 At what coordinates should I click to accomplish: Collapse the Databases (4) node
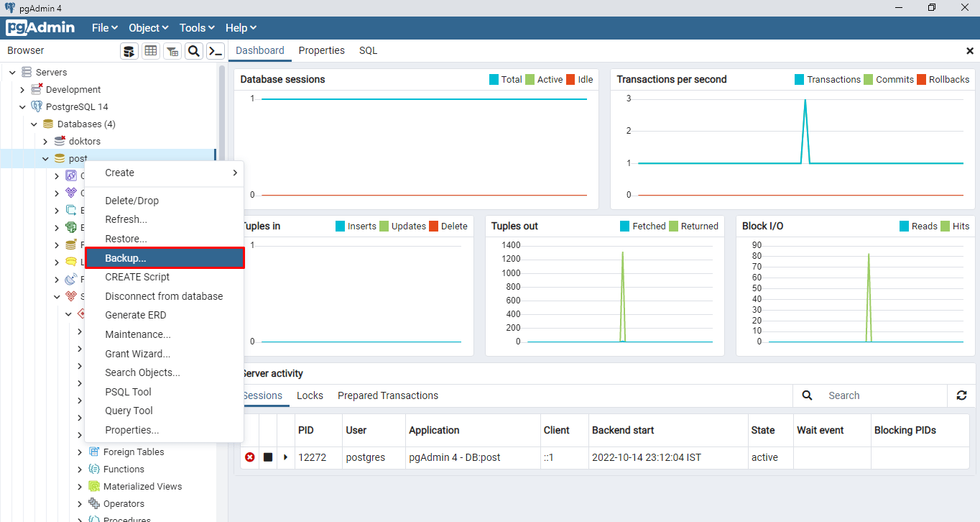(34, 124)
